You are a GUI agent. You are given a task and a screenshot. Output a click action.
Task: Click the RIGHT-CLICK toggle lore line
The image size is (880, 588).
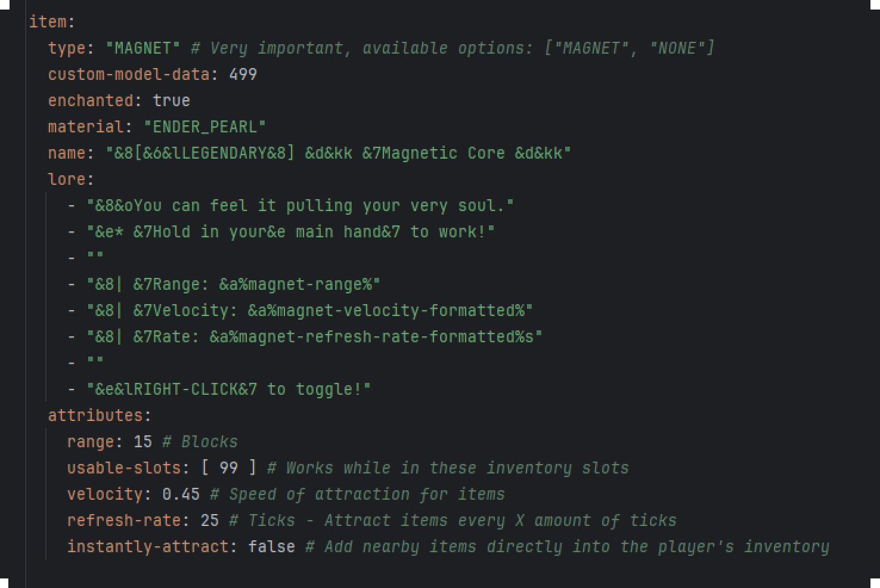tap(228, 389)
